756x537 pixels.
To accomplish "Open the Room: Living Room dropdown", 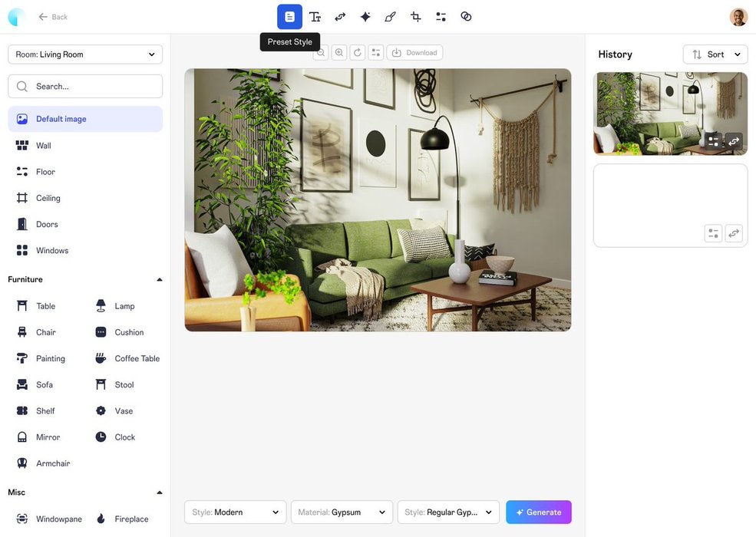I will pyautogui.click(x=85, y=54).
